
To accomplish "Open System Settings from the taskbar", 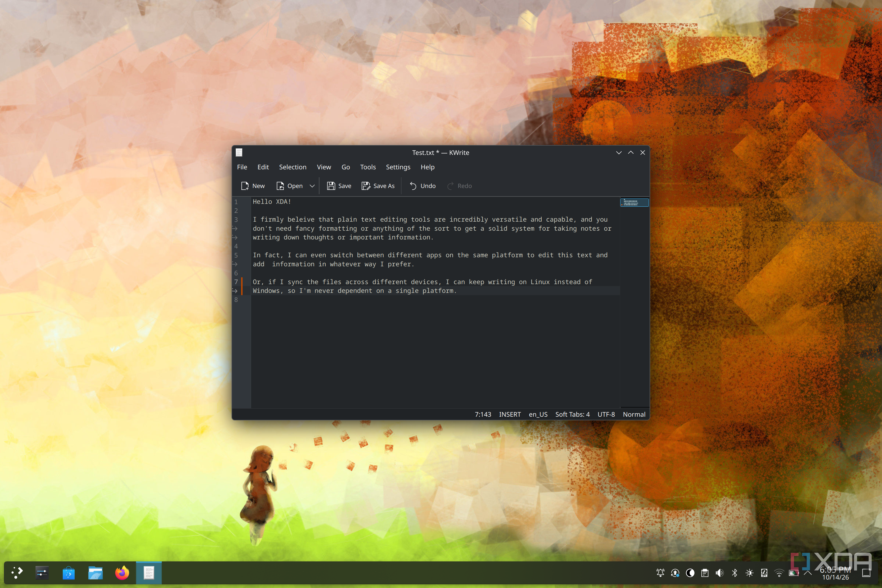I will click(42, 573).
